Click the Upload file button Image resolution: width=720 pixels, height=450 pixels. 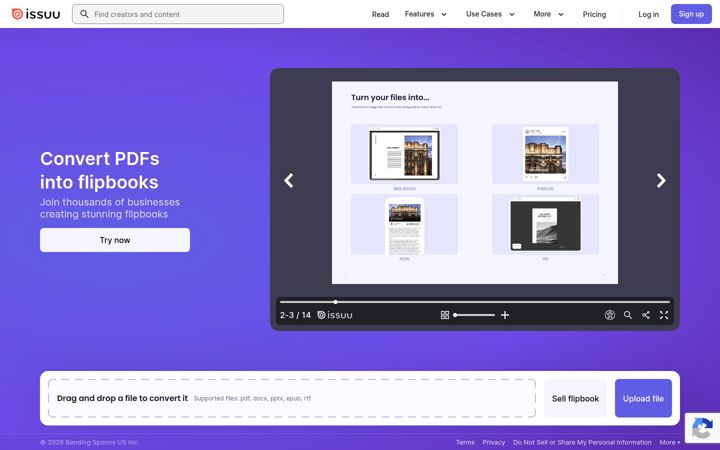pos(643,399)
